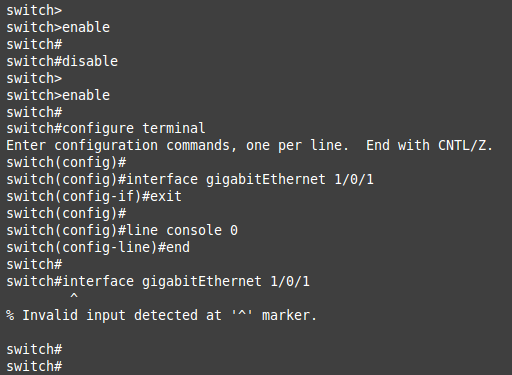
Task: Click the "end" command after config-line prompt
Action: pos(178,247)
